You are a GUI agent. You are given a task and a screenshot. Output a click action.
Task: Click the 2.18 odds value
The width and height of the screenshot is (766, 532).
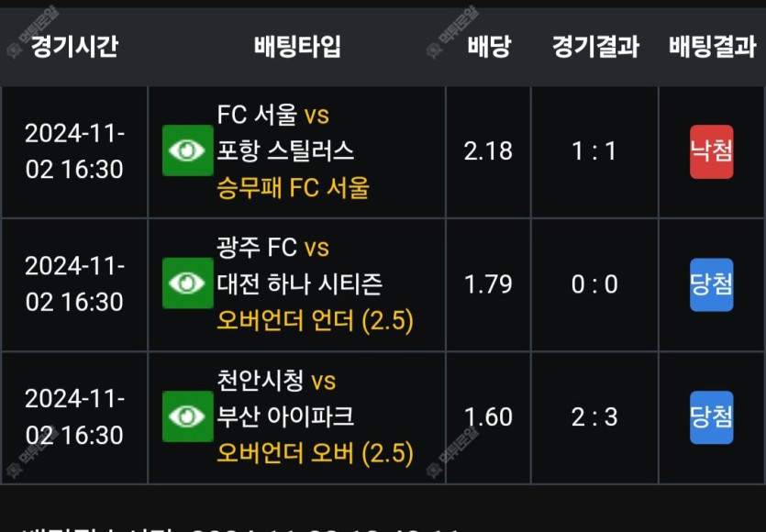point(488,151)
